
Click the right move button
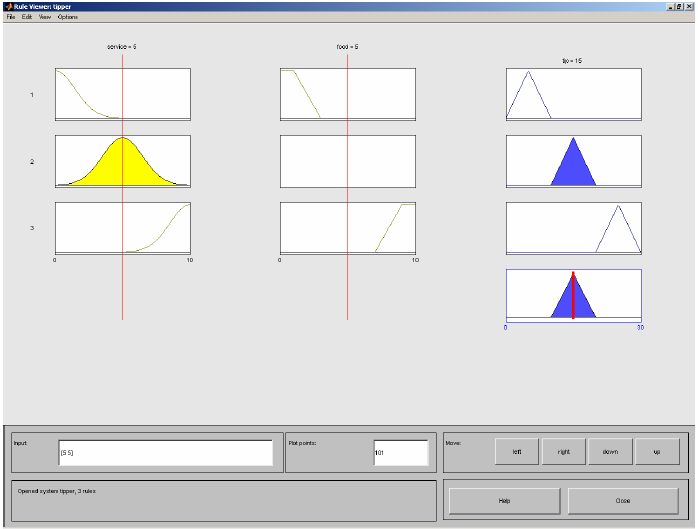point(564,452)
